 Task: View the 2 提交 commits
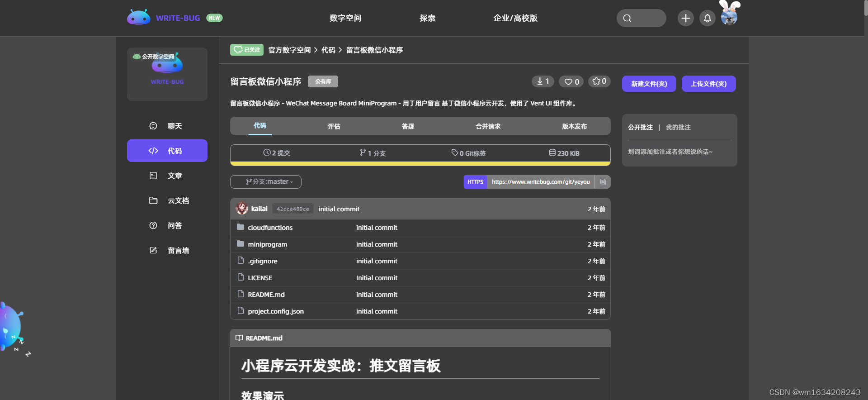click(277, 153)
